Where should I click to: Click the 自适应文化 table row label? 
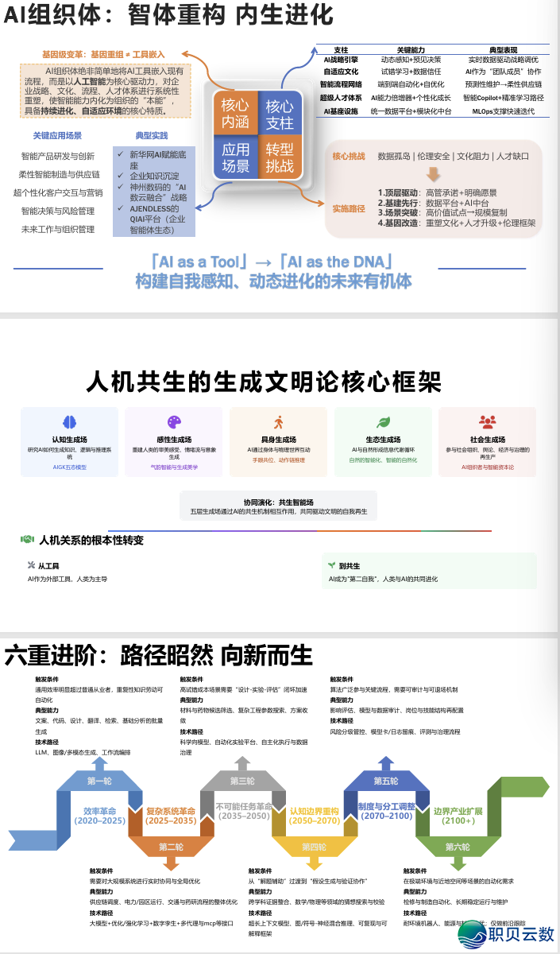click(342, 72)
